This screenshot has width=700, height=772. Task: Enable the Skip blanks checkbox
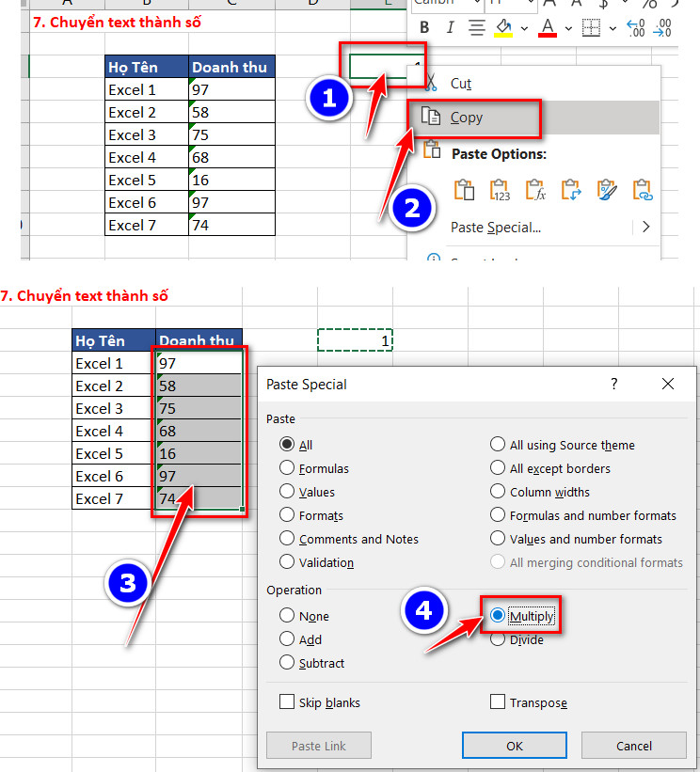(287, 702)
